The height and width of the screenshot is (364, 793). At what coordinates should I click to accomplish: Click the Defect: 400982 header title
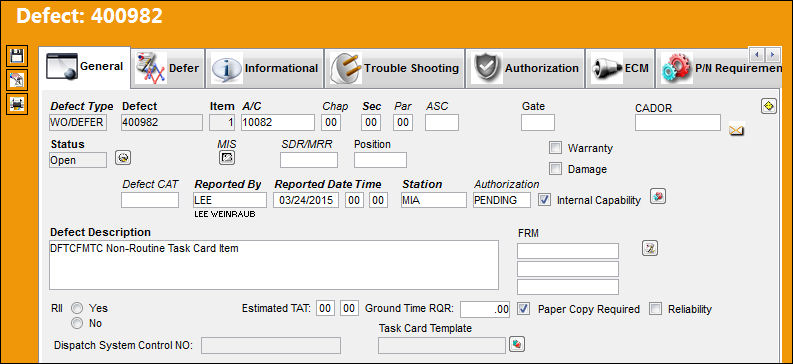[90, 16]
